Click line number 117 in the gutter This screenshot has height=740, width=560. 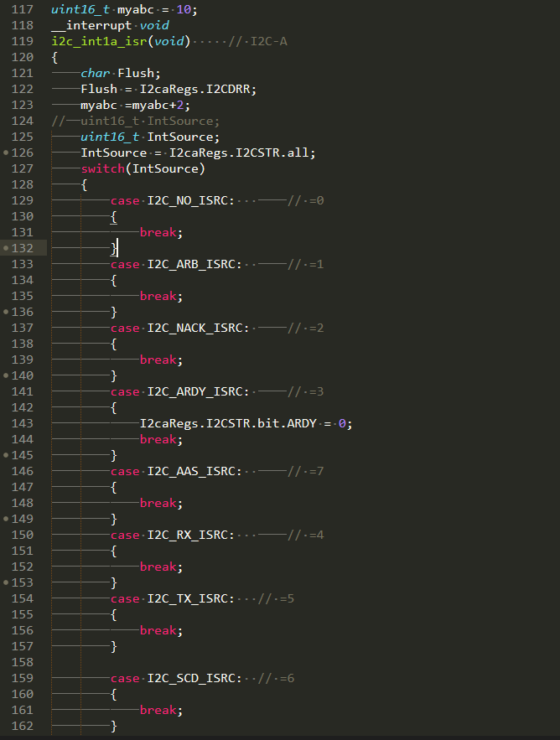(23, 9)
